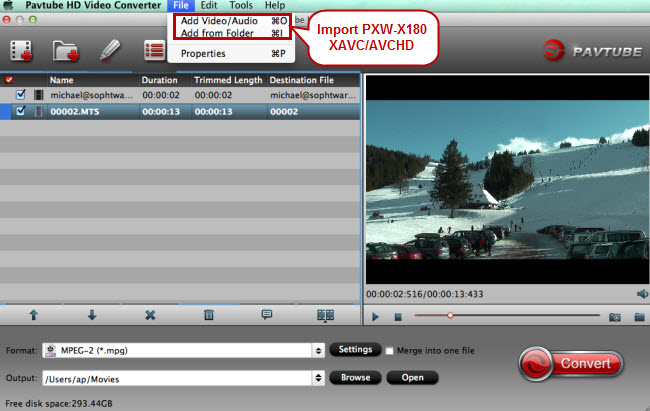The height and width of the screenshot is (411, 650).
Task: Play the preview video
Action: (375, 317)
